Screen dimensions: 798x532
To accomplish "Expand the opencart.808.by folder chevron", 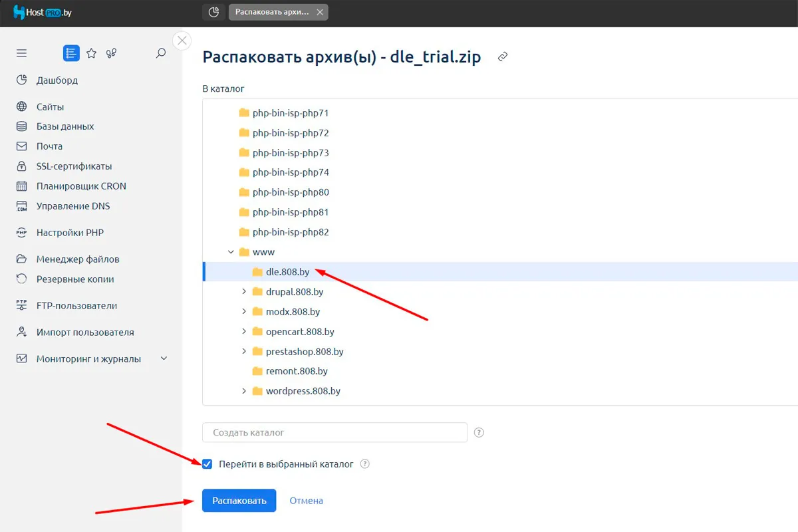I will pos(244,331).
